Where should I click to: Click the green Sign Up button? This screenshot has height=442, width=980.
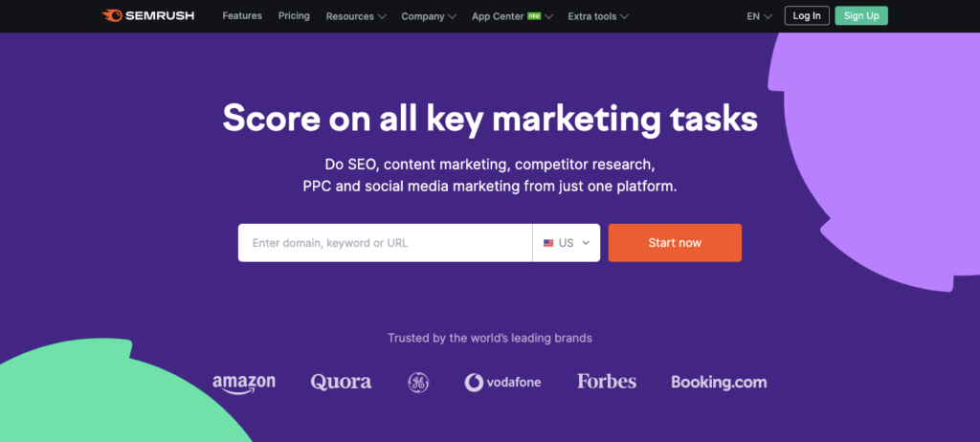[x=861, y=16]
